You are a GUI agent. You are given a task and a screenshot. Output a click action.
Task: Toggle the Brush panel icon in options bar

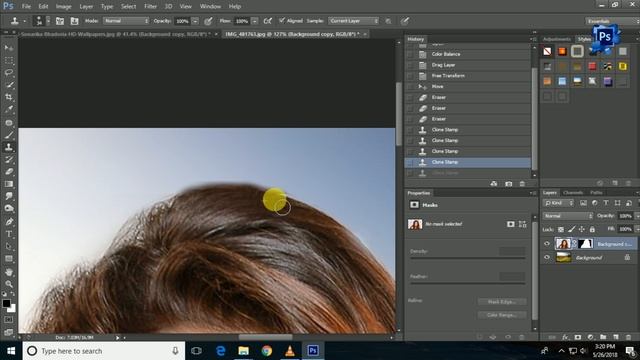click(60, 21)
